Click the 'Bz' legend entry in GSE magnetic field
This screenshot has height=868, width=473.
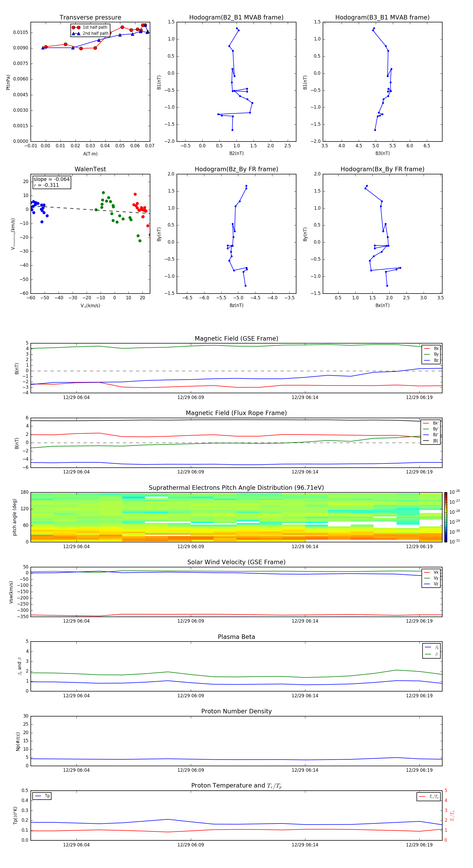pyautogui.click(x=431, y=361)
